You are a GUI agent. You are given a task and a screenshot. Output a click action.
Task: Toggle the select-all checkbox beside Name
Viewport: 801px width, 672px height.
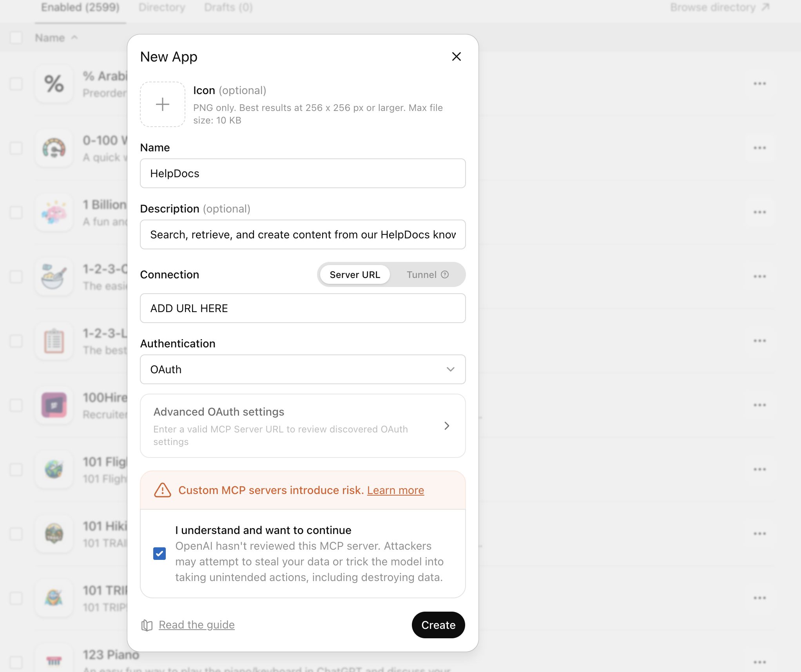click(x=16, y=38)
